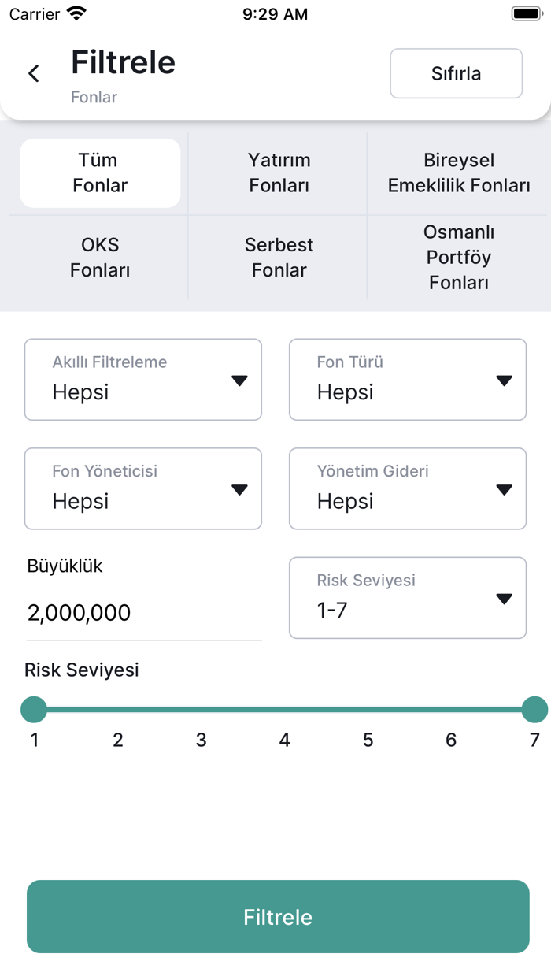Viewport: 551px width, 980px height.
Task: Click the clock showing 9:29 AM
Action: click(x=275, y=13)
